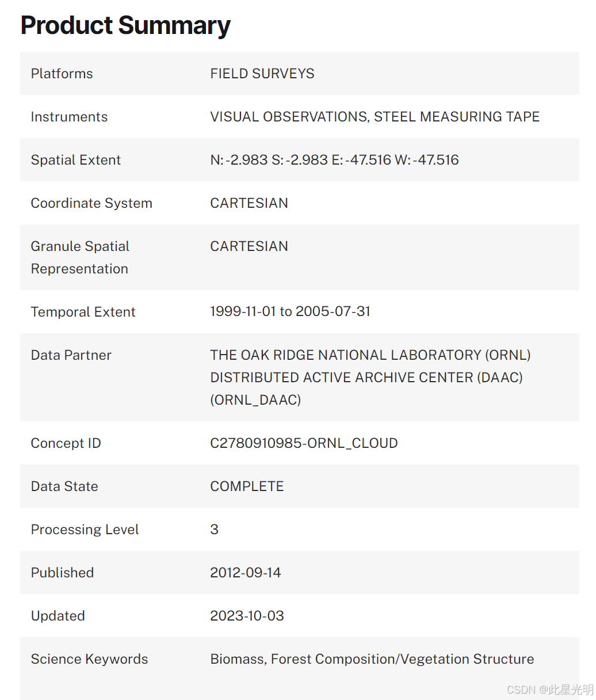This screenshot has width=596, height=700.
Task: Click the CSDN watermark text
Action: (x=549, y=690)
